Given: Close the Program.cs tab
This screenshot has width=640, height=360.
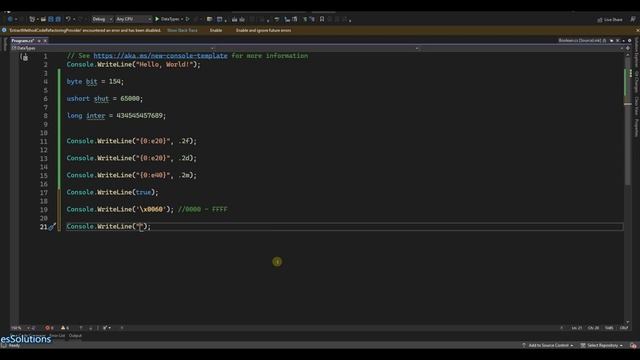Looking at the screenshot, I should 45,41.
